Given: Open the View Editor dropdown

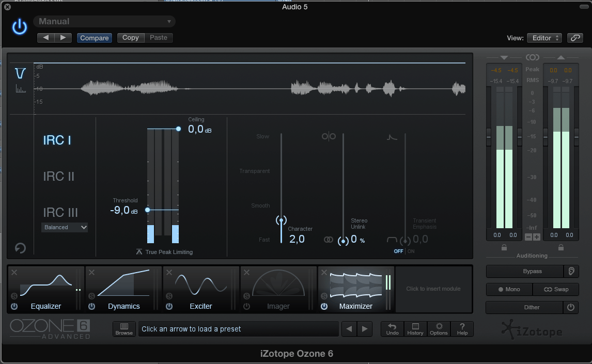Looking at the screenshot, I should coord(544,38).
